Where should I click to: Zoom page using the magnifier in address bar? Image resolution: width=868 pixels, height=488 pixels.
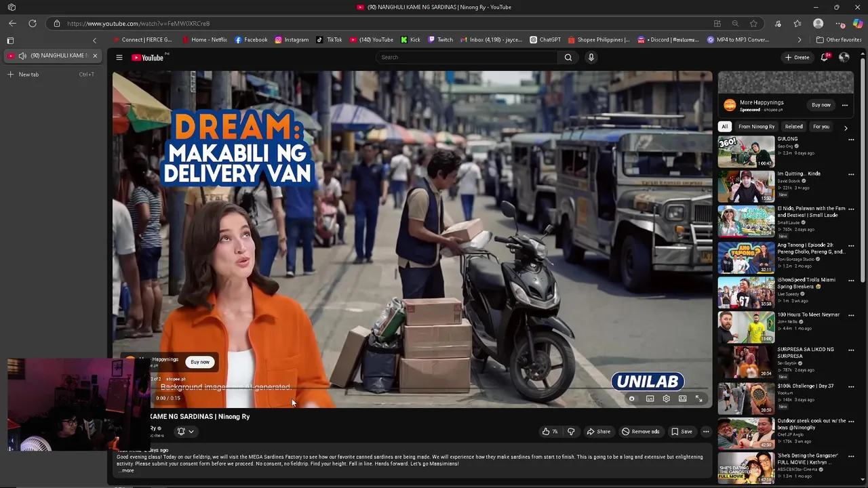[x=735, y=24]
